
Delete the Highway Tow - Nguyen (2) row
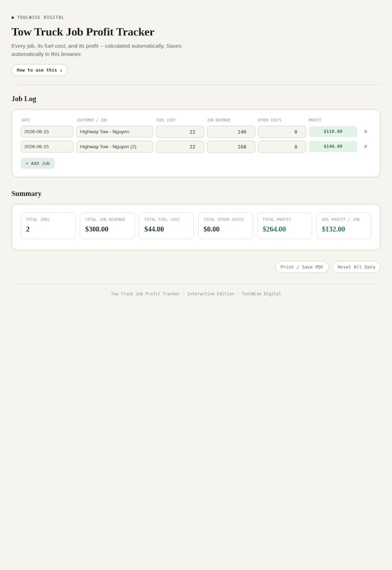[x=365, y=146]
